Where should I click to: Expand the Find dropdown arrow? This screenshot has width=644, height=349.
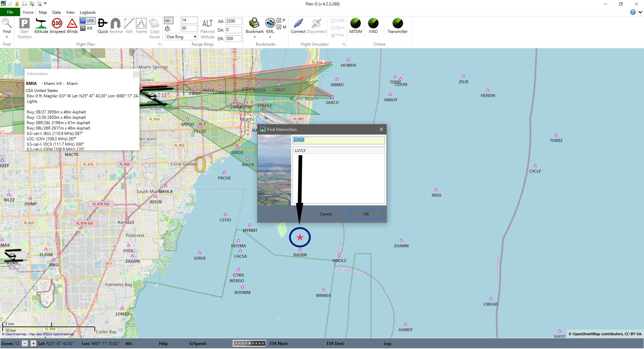point(7,37)
